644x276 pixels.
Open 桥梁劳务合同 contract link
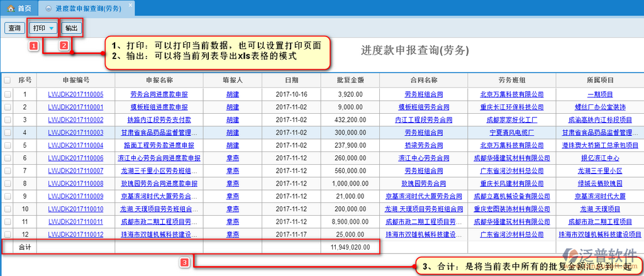coord(424,145)
